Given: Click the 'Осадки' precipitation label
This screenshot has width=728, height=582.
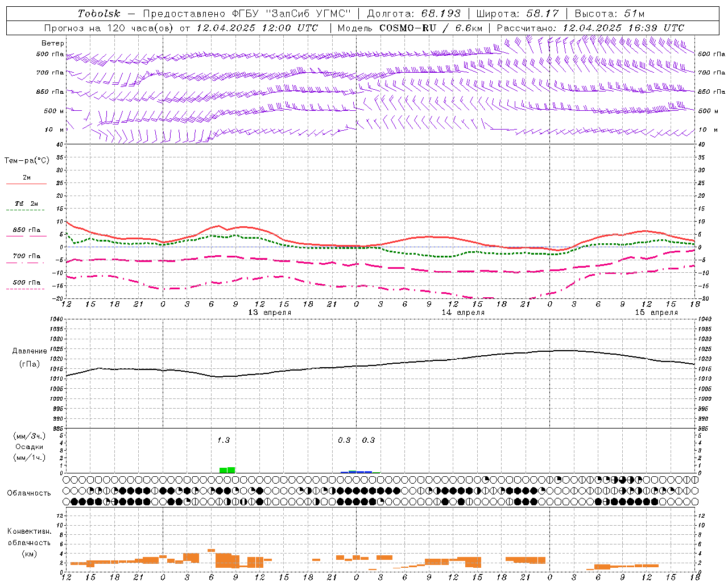Looking at the screenshot, I should 29,447.
